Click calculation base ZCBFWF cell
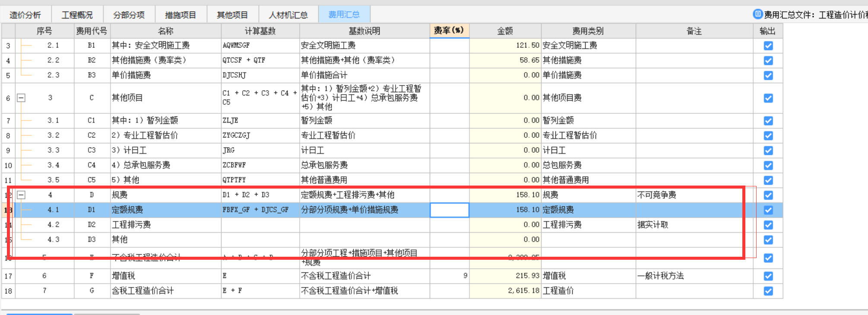868x315 pixels. (x=260, y=165)
